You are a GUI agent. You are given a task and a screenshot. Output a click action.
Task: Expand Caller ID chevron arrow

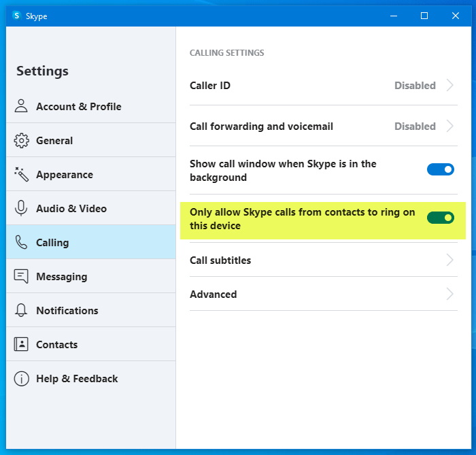pos(450,85)
